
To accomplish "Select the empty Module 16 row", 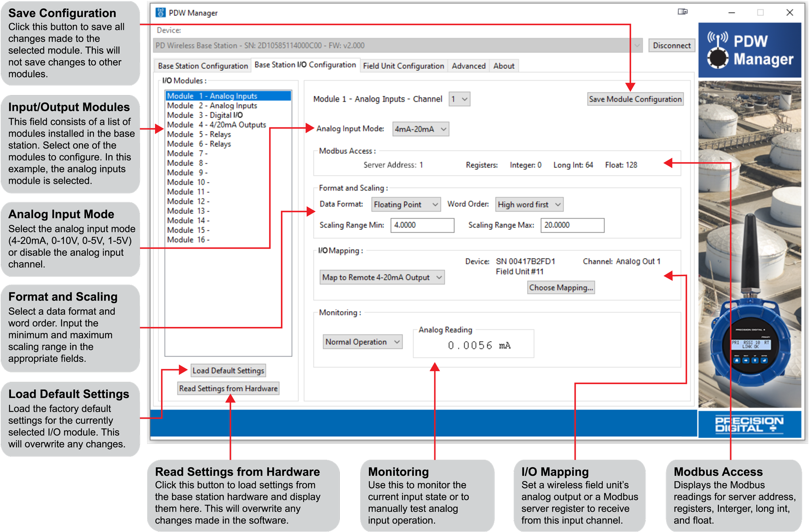I will pyautogui.click(x=228, y=240).
